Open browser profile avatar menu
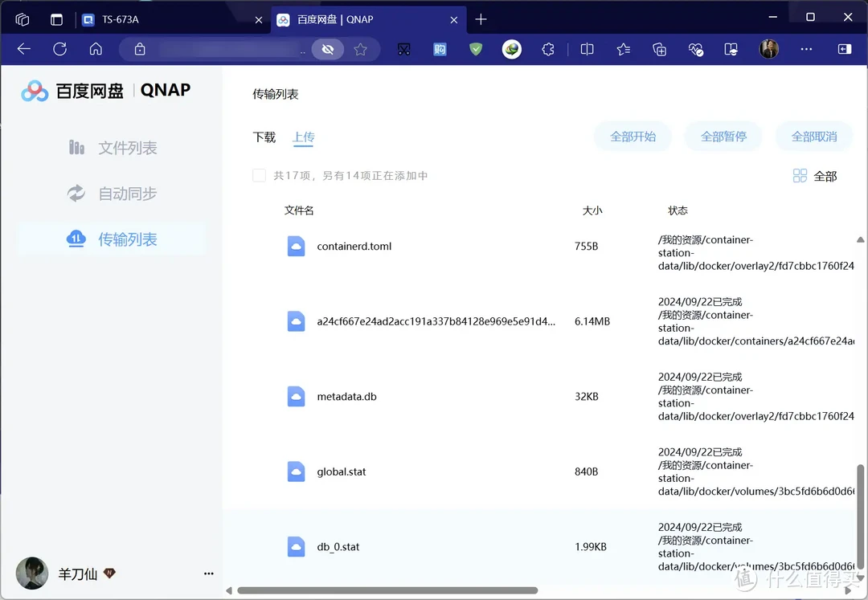This screenshot has width=868, height=600. (x=768, y=49)
